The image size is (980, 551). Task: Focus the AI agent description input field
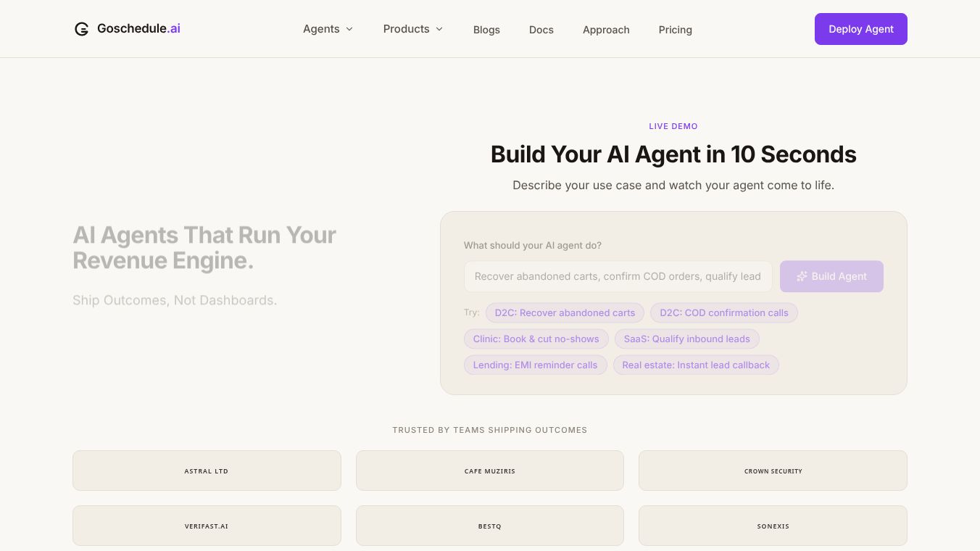pyautogui.click(x=618, y=276)
